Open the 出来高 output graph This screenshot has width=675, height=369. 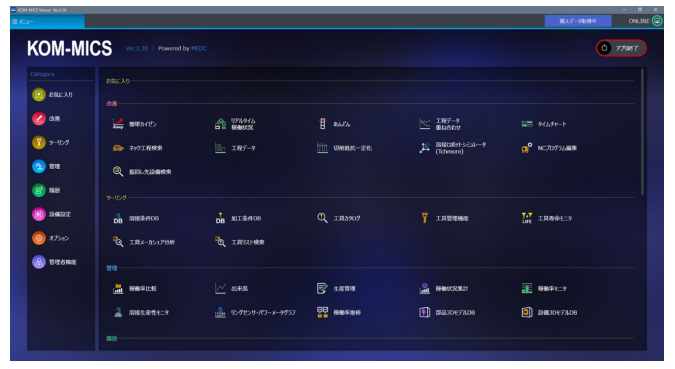pos(231,288)
